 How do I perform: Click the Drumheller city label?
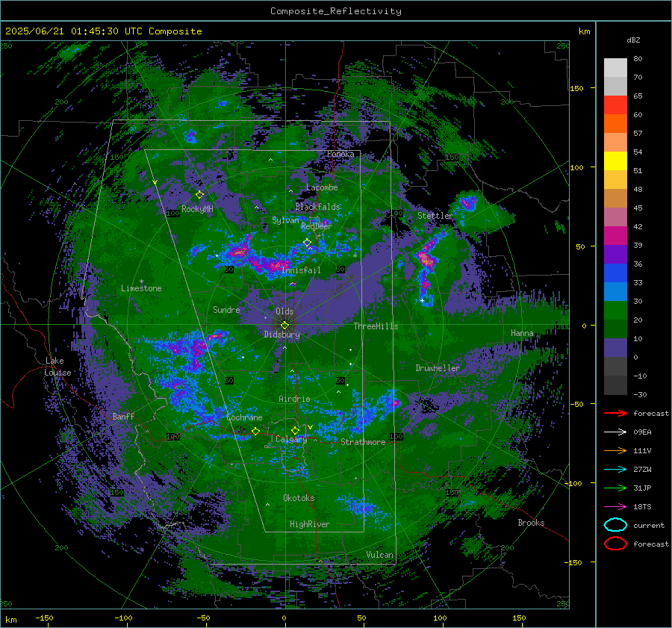pyautogui.click(x=438, y=368)
